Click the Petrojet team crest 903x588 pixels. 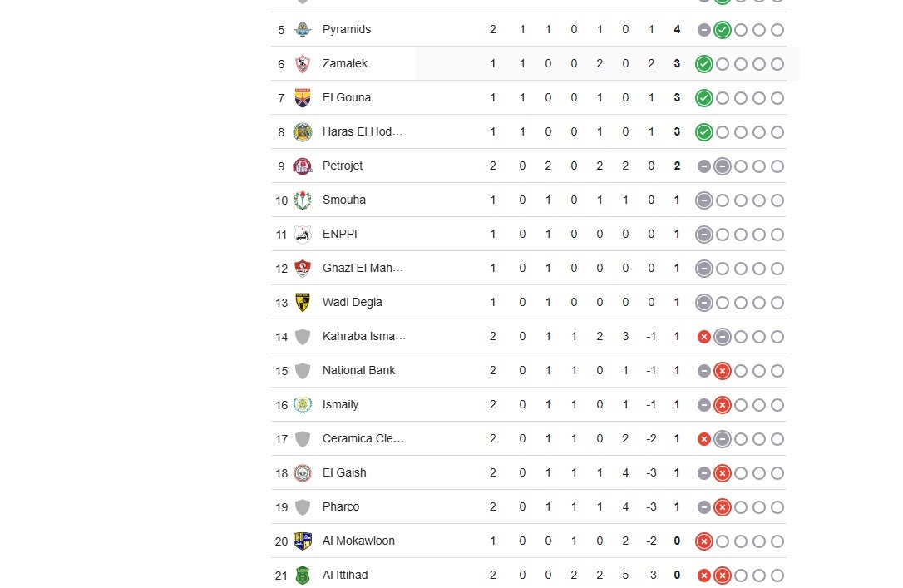point(303,166)
